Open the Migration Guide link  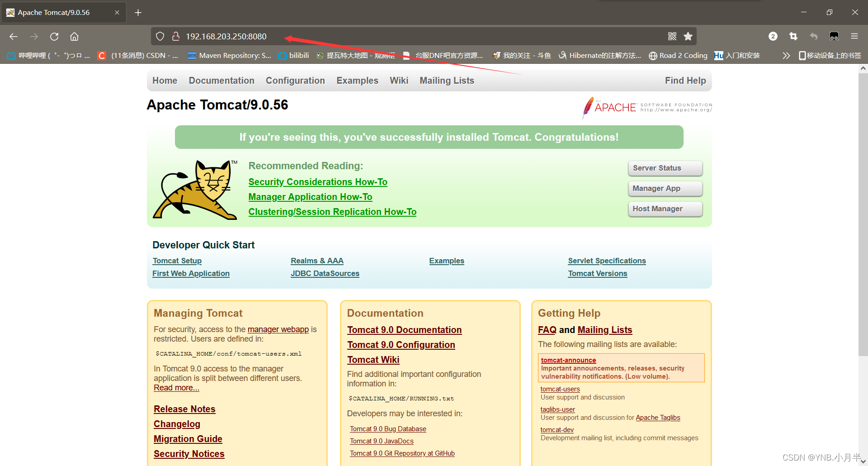(188, 439)
